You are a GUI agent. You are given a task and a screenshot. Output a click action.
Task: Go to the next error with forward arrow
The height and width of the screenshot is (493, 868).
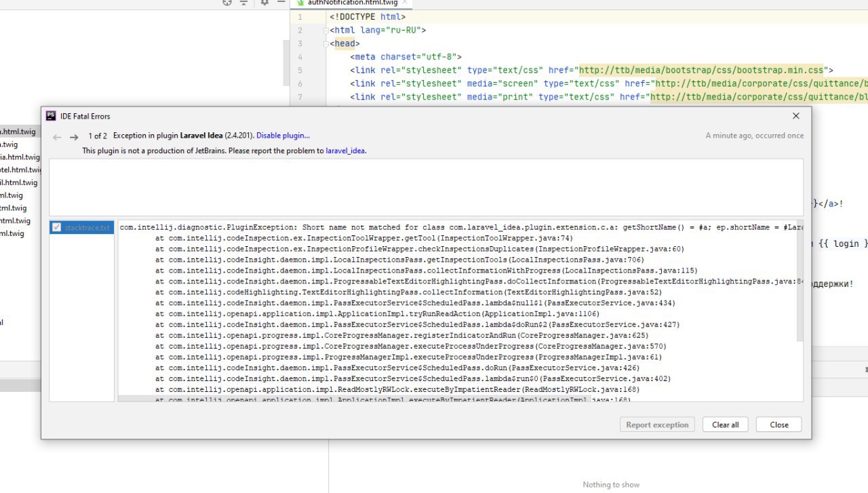(x=74, y=137)
